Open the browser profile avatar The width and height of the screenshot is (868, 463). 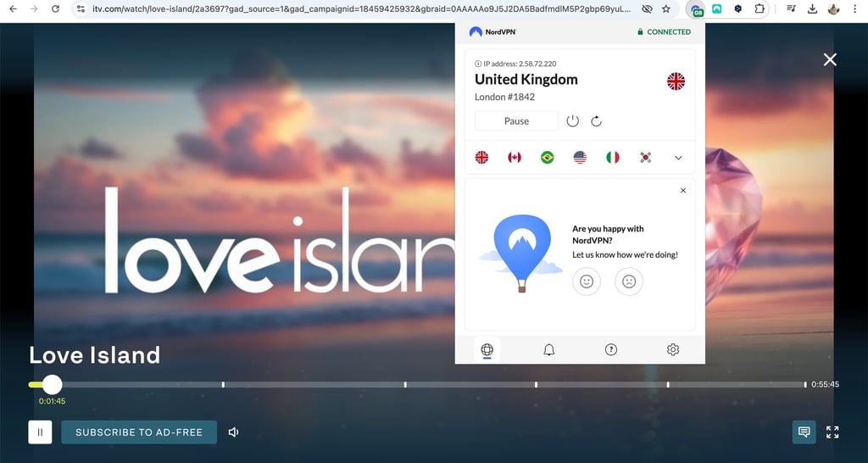click(x=834, y=8)
